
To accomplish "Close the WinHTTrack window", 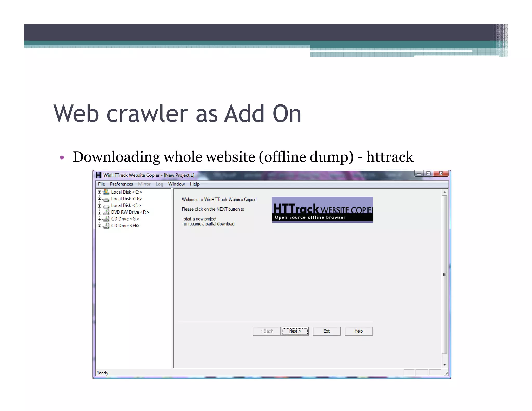I will (x=441, y=174).
